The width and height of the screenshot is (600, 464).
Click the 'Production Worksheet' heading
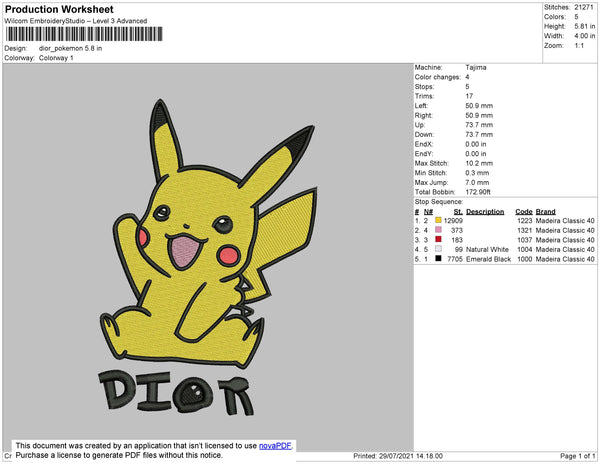(x=59, y=9)
